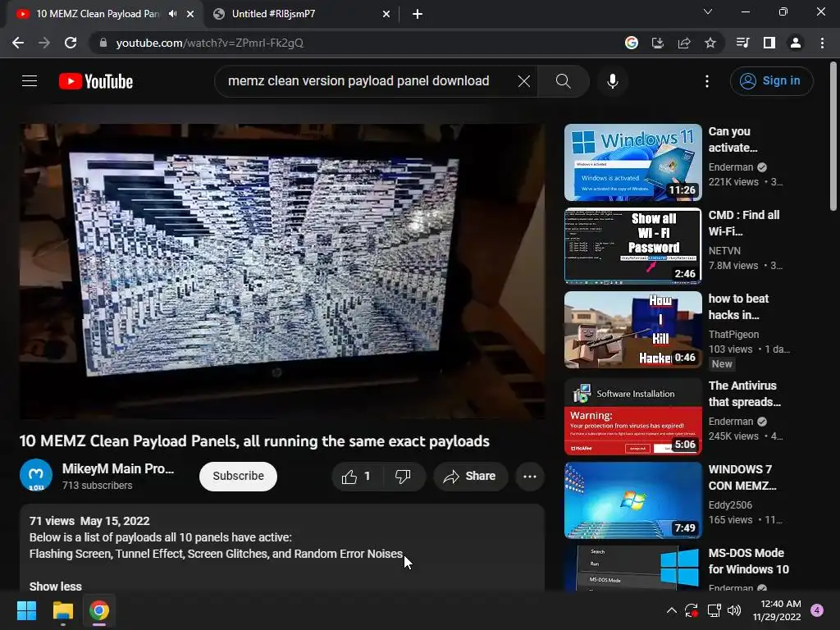
Task: Switch to the Untitled #RIBjsmP7 tab
Action: 300,14
